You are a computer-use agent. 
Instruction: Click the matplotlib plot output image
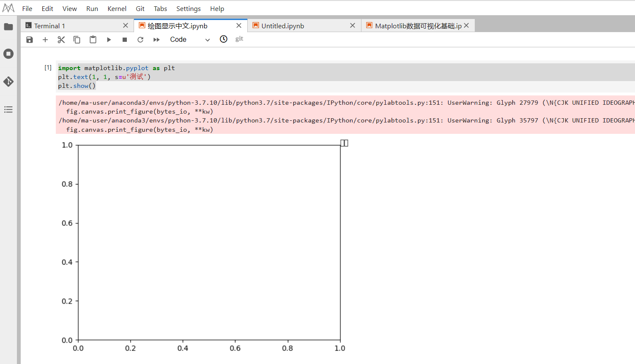pyautogui.click(x=204, y=246)
